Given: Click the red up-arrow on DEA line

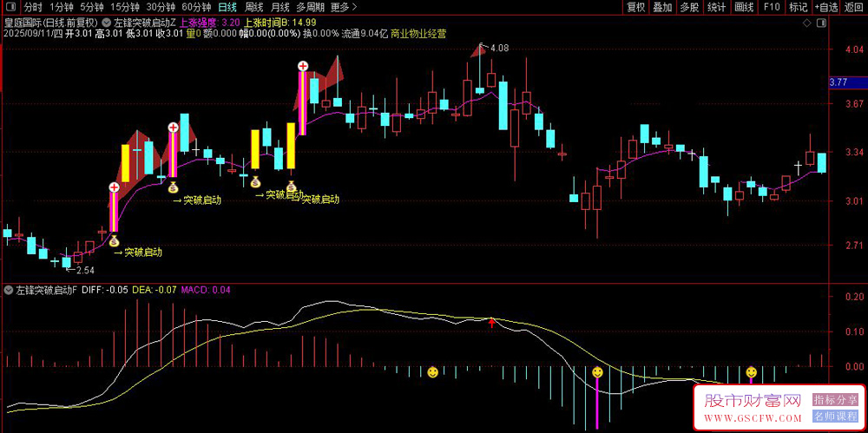Looking at the screenshot, I should pyautogui.click(x=491, y=323).
